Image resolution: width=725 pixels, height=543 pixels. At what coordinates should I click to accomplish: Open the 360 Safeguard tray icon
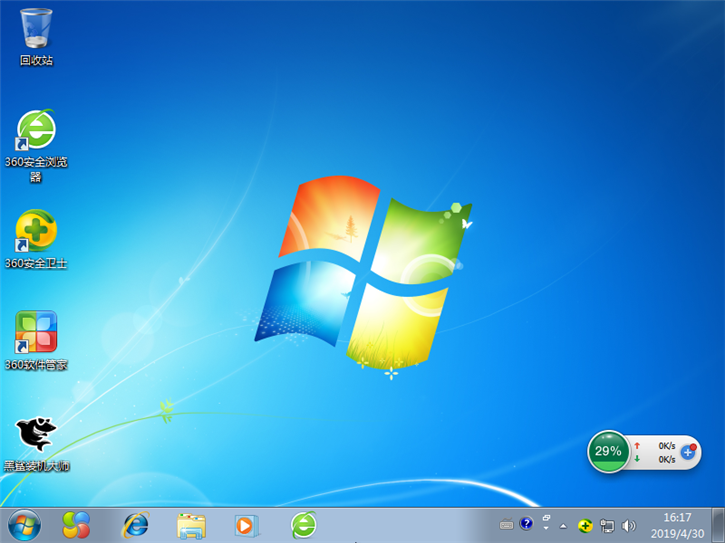585,525
